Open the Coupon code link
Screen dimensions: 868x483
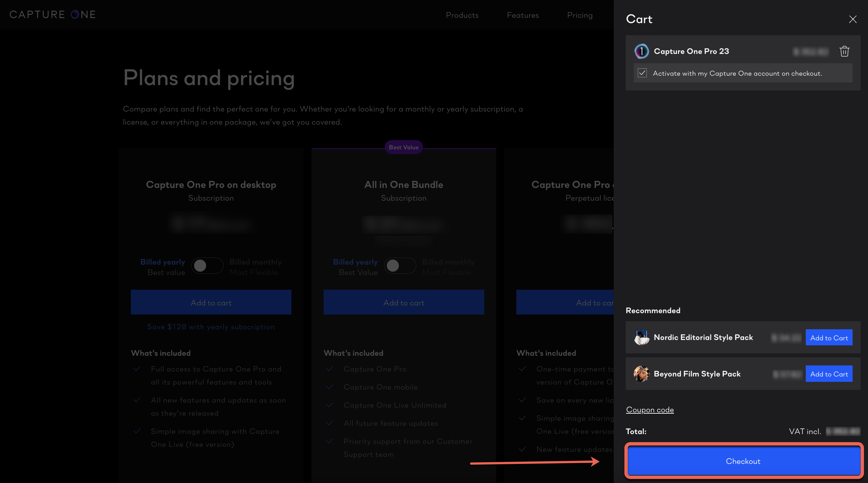click(649, 409)
